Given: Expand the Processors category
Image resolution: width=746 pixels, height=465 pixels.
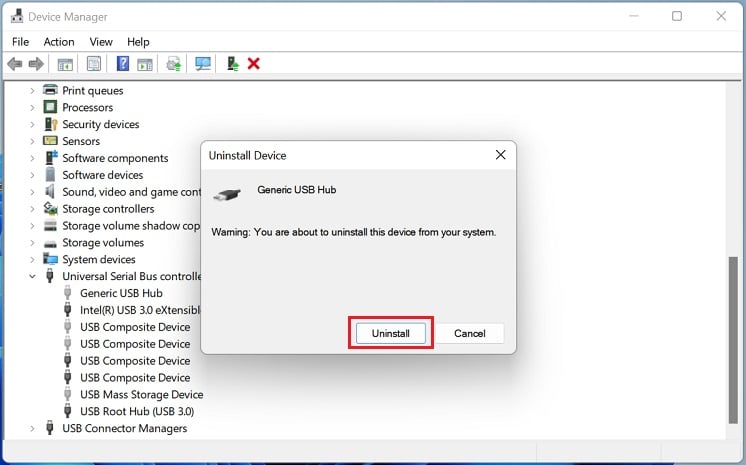Looking at the screenshot, I should 32,108.
